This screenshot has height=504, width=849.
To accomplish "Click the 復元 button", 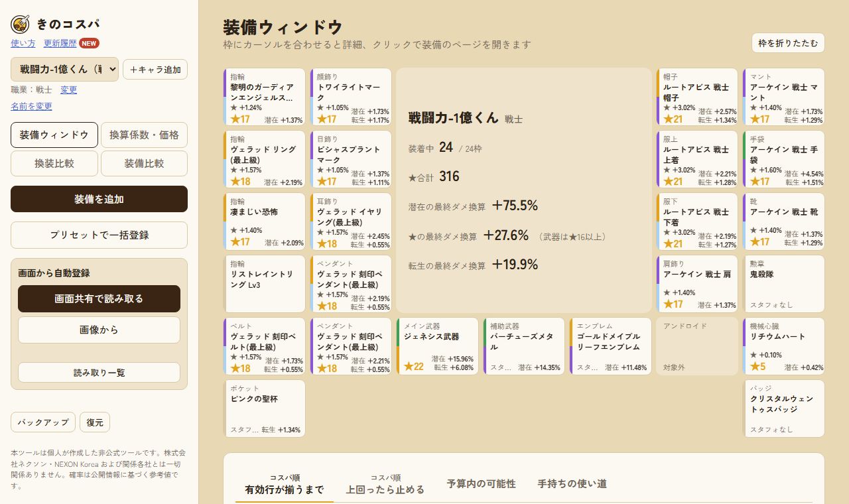I will 95,422.
